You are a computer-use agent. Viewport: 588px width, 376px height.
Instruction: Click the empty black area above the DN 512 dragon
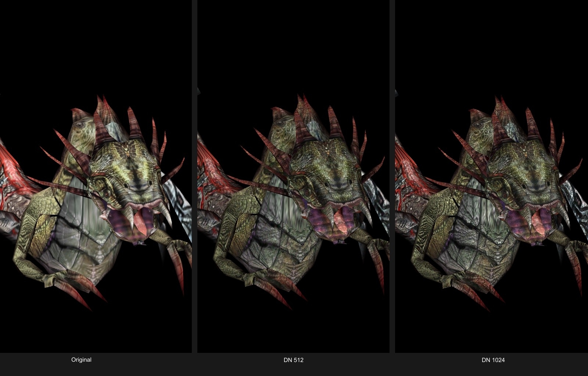(293, 48)
